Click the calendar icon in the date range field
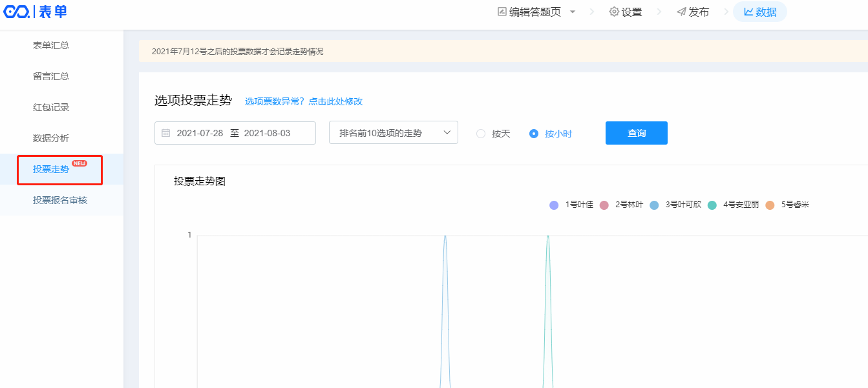The height and width of the screenshot is (388, 868). (166, 133)
